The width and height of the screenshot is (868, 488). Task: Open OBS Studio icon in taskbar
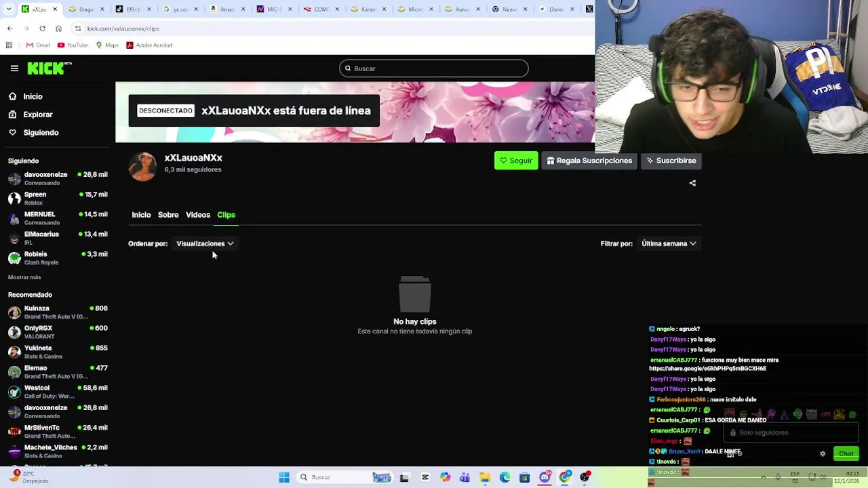[x=585, y=477]
